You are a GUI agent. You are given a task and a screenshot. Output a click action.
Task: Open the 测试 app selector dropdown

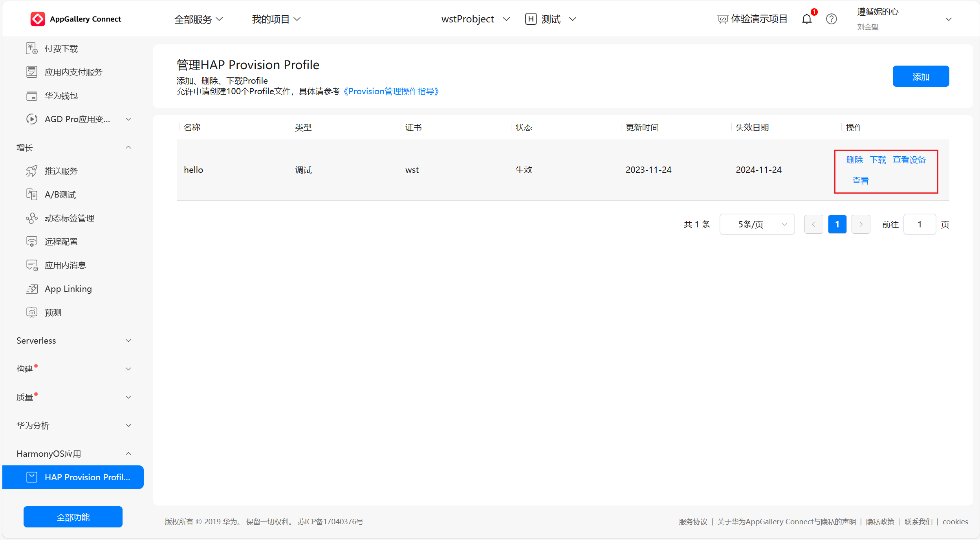pos(559,19)
